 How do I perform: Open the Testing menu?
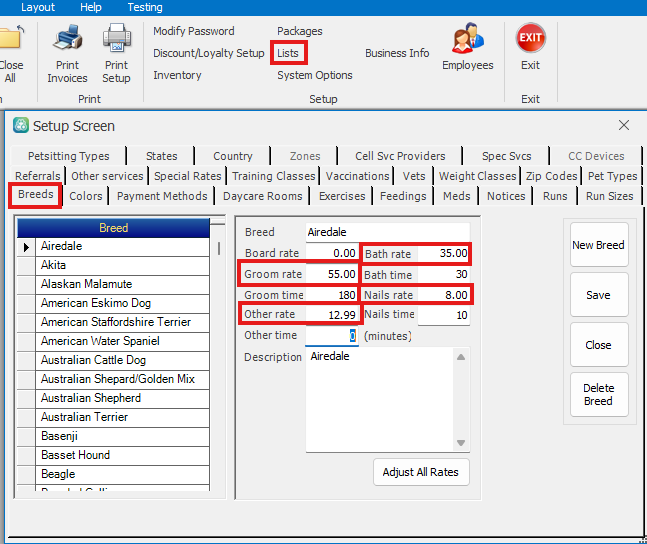[145, 7]
